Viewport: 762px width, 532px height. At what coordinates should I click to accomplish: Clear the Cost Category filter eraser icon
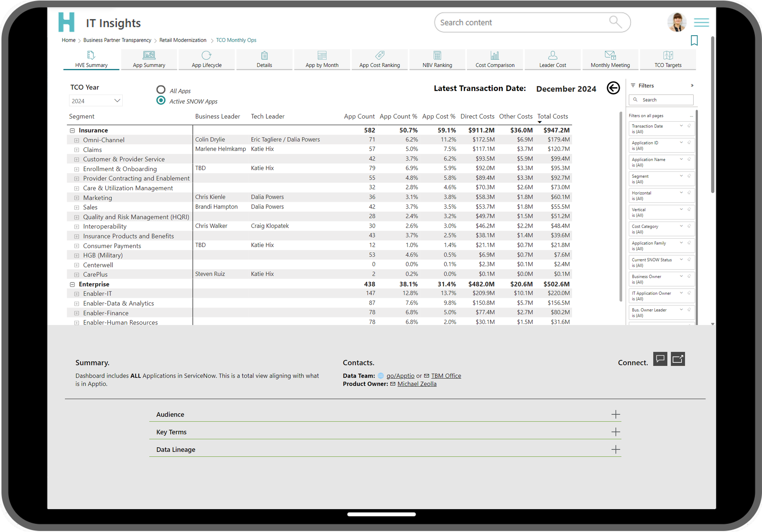coord(689,226)
